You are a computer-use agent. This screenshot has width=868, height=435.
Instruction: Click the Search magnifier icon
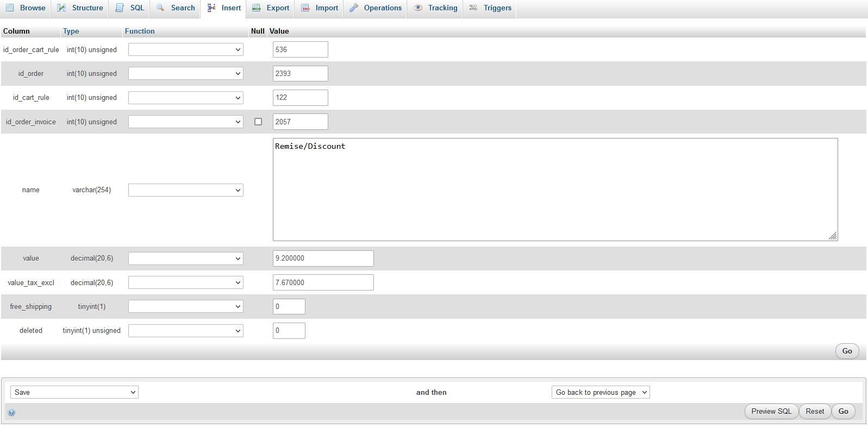coord(160,8)
